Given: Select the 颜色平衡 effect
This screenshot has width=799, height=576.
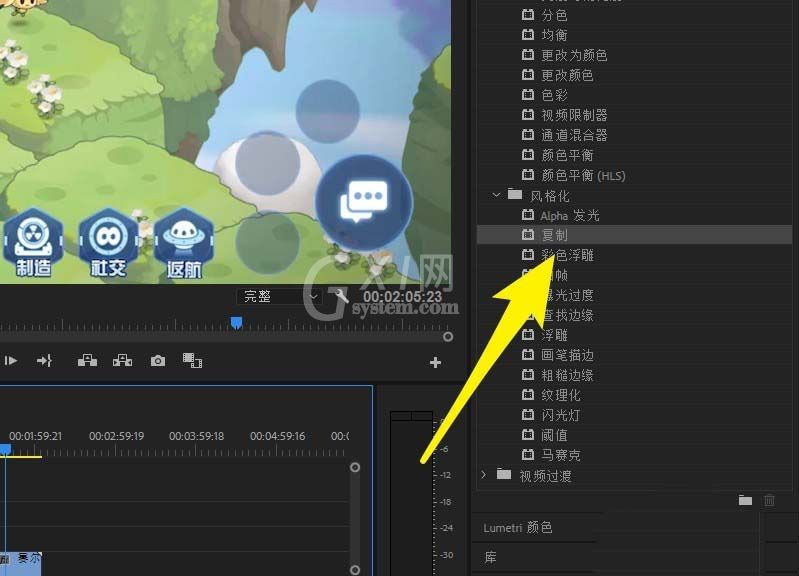Looking at the screenshot, I should pyautogui.click(x=568, y=155).
